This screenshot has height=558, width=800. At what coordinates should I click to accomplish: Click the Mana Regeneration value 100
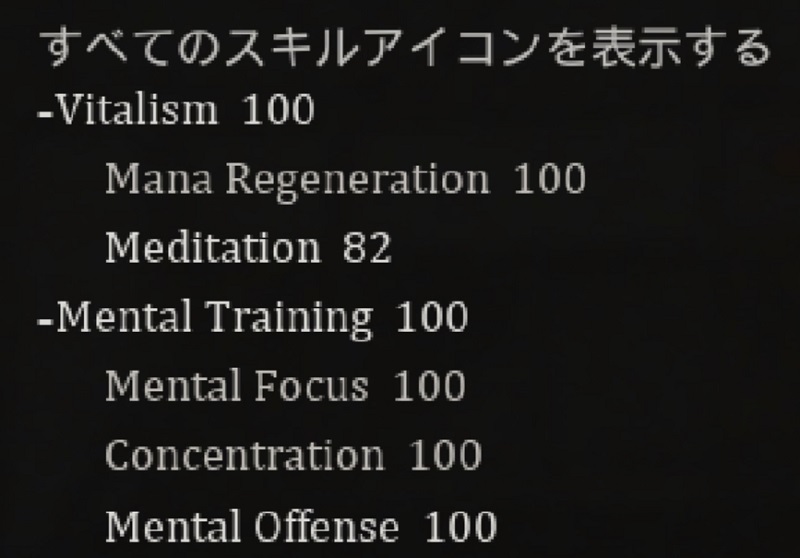(549, 179)
